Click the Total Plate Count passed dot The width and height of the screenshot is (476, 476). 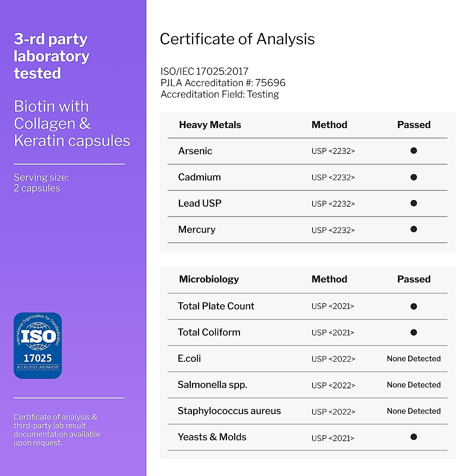[414, 306]
